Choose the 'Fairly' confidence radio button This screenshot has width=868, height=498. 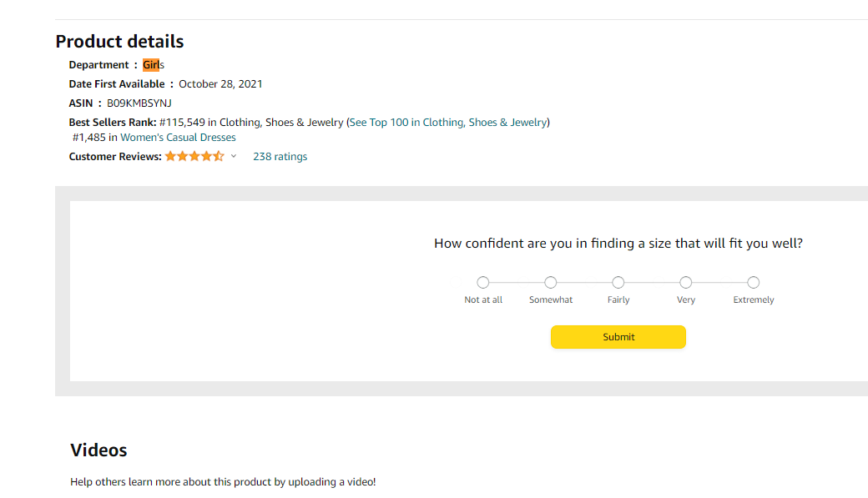[x=618, y=283]
